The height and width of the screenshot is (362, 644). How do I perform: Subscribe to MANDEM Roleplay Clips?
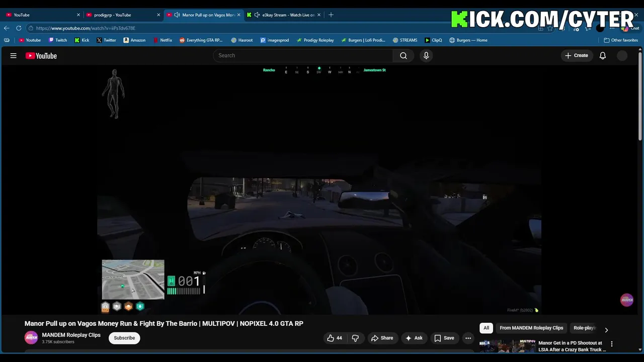[124, 338]
